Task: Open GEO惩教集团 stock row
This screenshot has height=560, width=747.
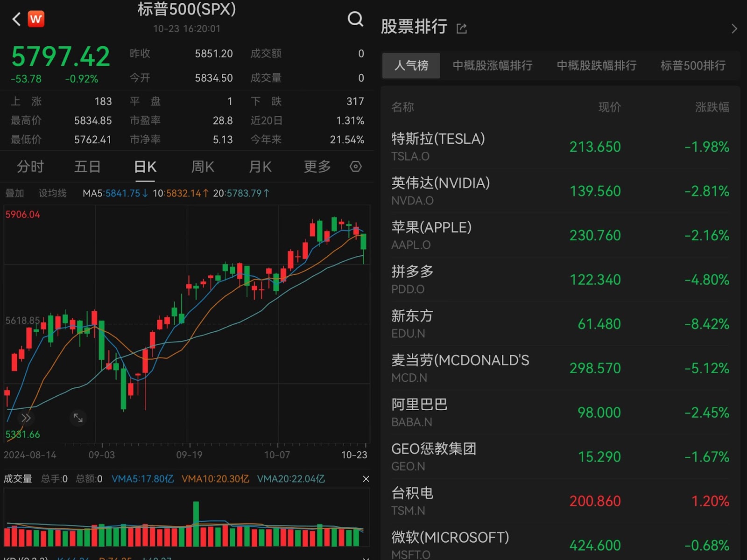Action: coord(560,456)
